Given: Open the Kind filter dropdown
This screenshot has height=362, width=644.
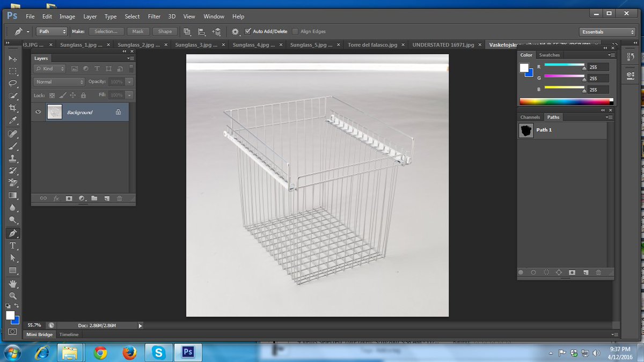Looking at the screenshot, I should pos(49,69).
